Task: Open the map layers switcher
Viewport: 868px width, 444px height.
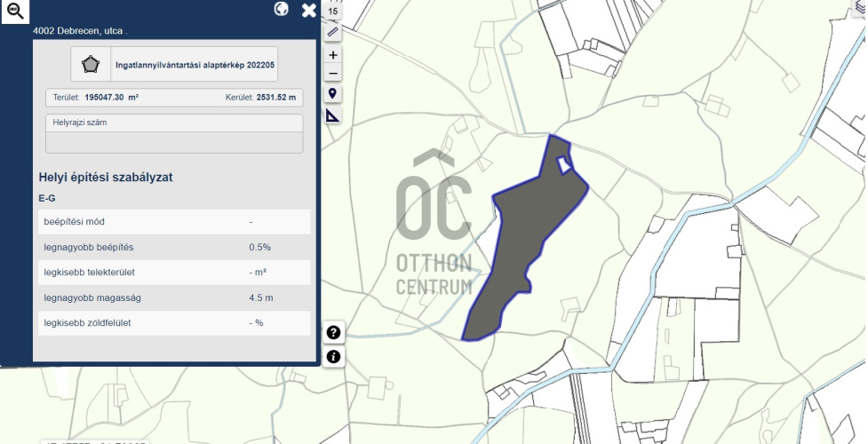Action: click(x=860, y=7)
